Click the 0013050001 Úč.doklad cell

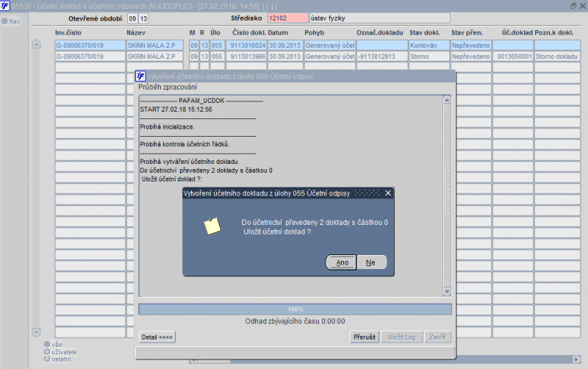(x=512, y=57)
